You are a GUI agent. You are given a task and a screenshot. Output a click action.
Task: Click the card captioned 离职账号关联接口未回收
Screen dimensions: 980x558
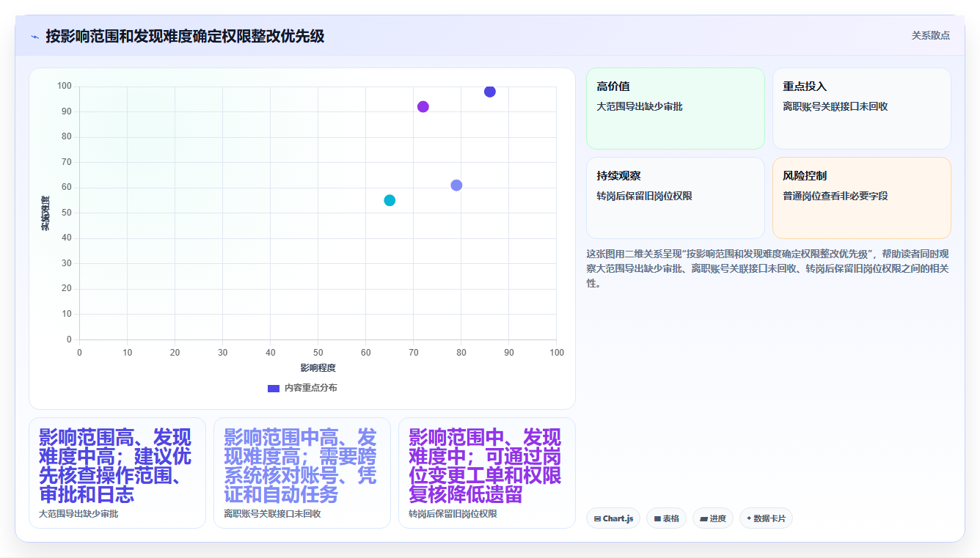(x=302, y=473)
